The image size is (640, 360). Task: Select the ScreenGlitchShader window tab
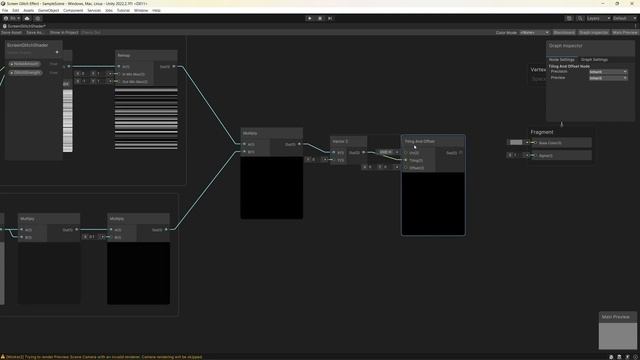point(24,26)
